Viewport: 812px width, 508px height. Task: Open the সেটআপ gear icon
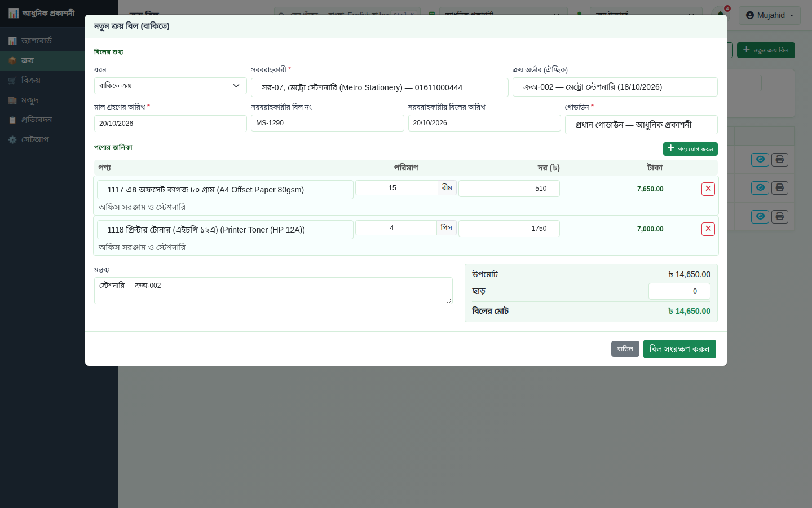pyautogui.click(x=12, y=139)
